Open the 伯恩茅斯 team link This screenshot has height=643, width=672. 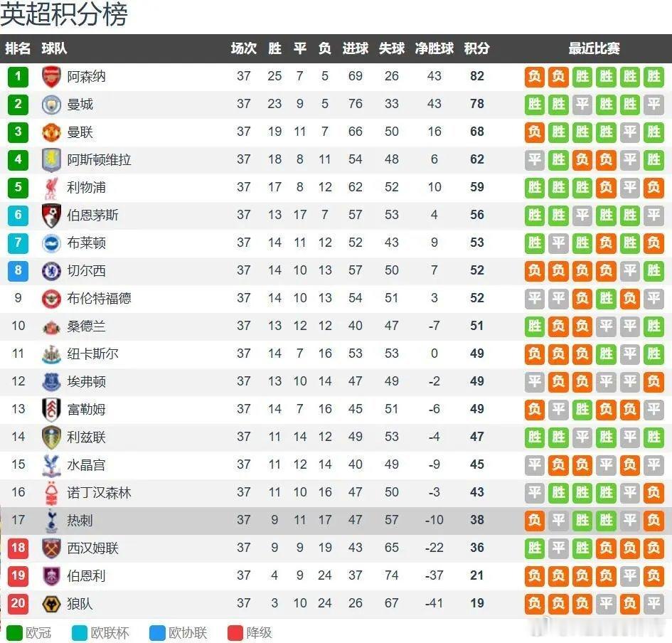point(92,216)
